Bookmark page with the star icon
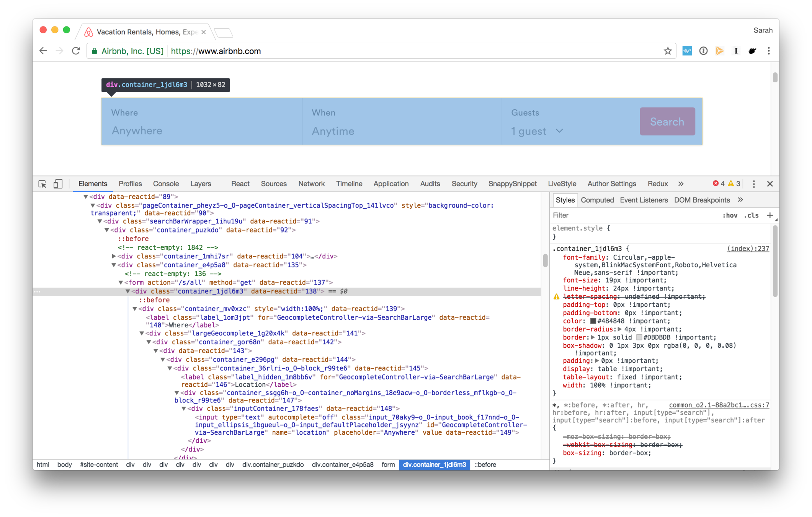 tap(668, 51)
